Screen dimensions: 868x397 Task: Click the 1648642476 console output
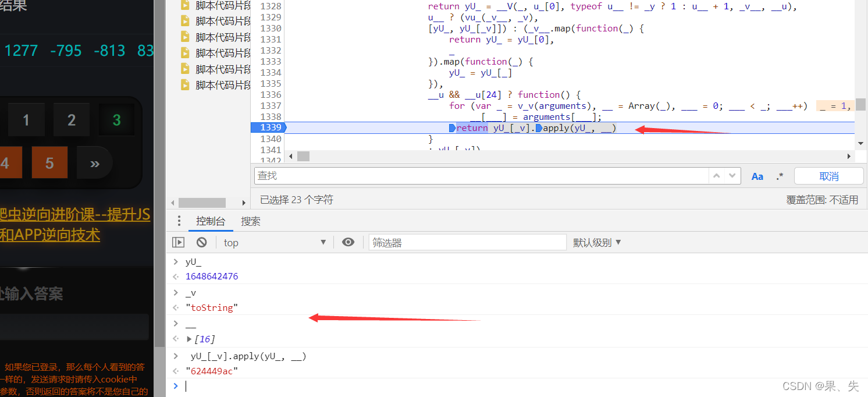click(212, 277)
